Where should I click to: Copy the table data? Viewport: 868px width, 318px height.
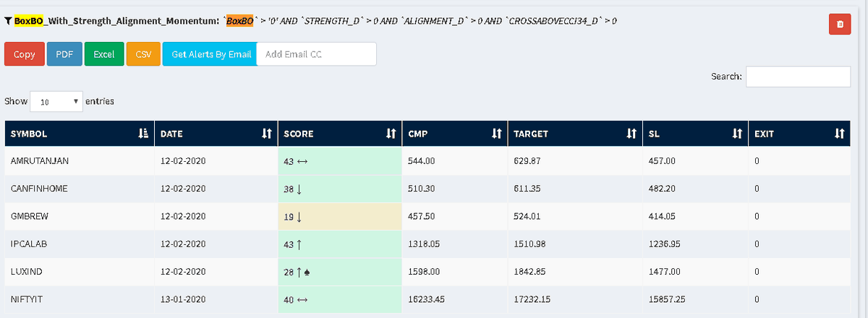click(x=25, y=54)
